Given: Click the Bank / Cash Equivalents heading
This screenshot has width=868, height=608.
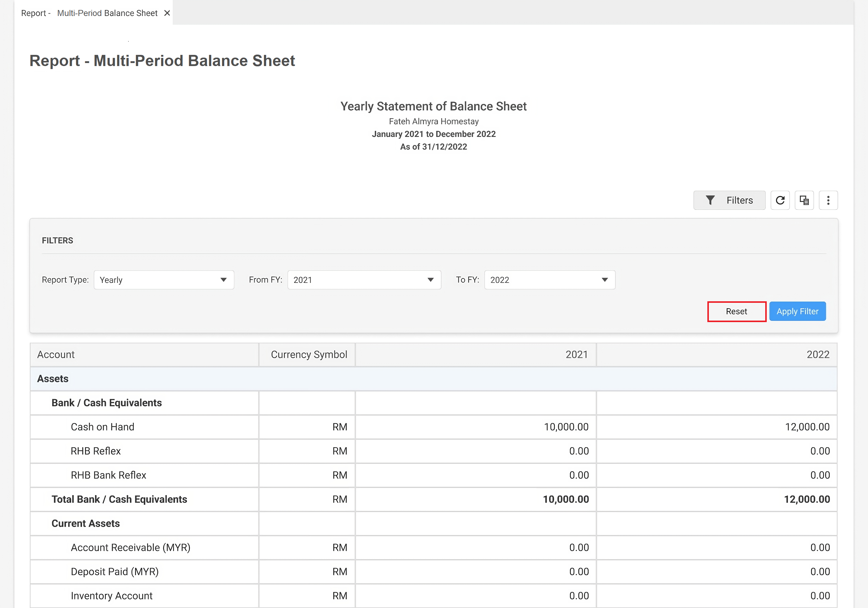Looking at the screenshot, I should (107, 403).
